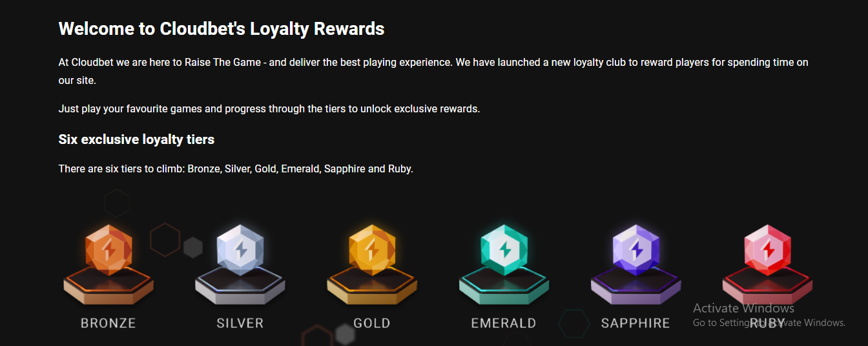Click the Gold tier gem icon

372,249
